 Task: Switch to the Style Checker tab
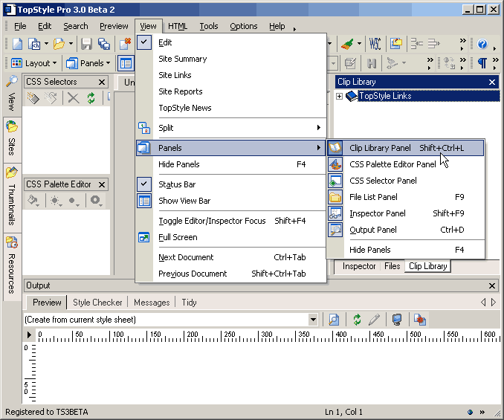97,303
